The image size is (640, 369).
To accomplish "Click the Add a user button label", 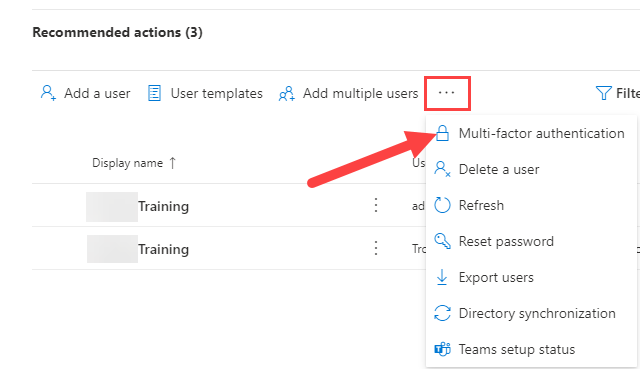I will [97, 93].
